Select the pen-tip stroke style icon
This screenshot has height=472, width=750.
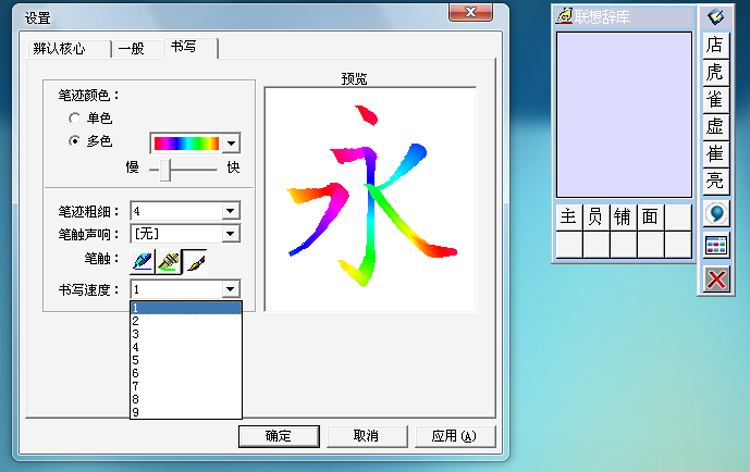point(144,262)
